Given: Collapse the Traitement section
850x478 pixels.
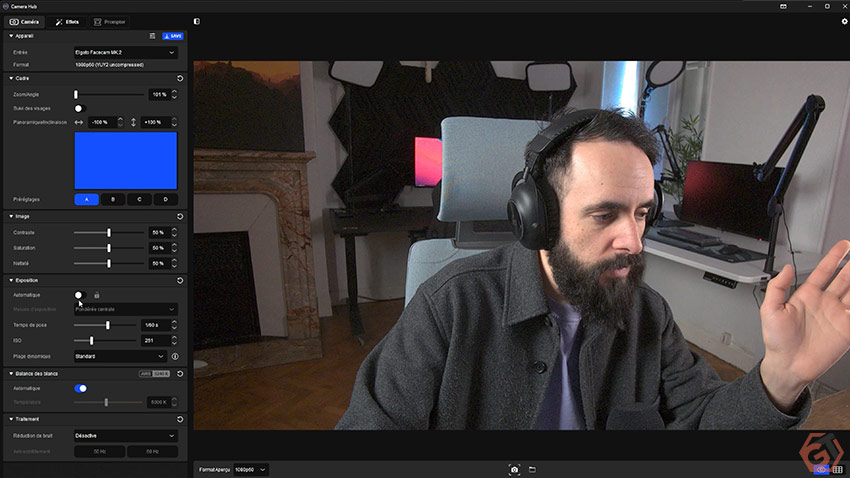Looking at the screenshot, I should pos(11,419).
